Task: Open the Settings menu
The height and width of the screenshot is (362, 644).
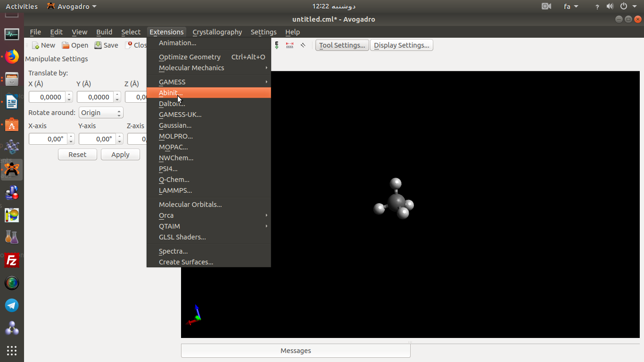Action: click(x=264, y=32)
